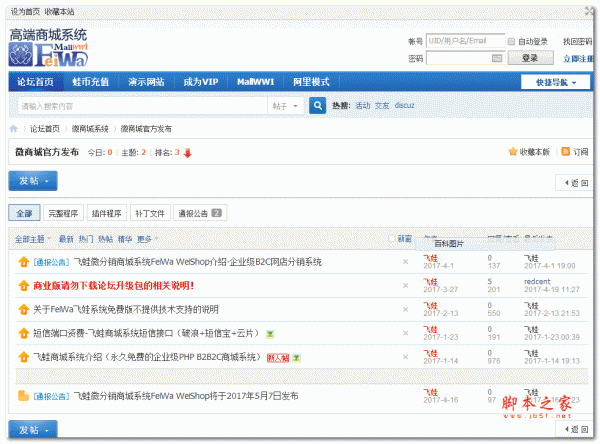Click the red down-arrow rank icon
Screen dimensions: 600x444
point(188,153)
